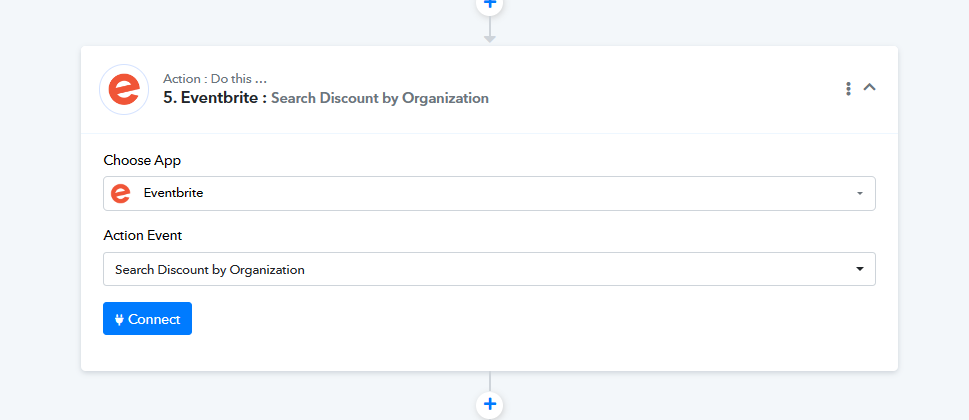Click the 'Action Event' label
Image resolution: width=969 pixels, height=420 pixels.
tap(143, 235)
